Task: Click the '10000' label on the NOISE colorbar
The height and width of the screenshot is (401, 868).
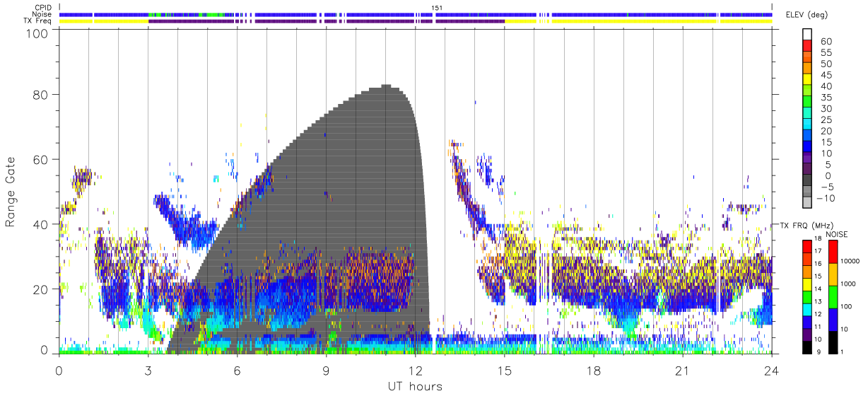Action: click(850, 262)
